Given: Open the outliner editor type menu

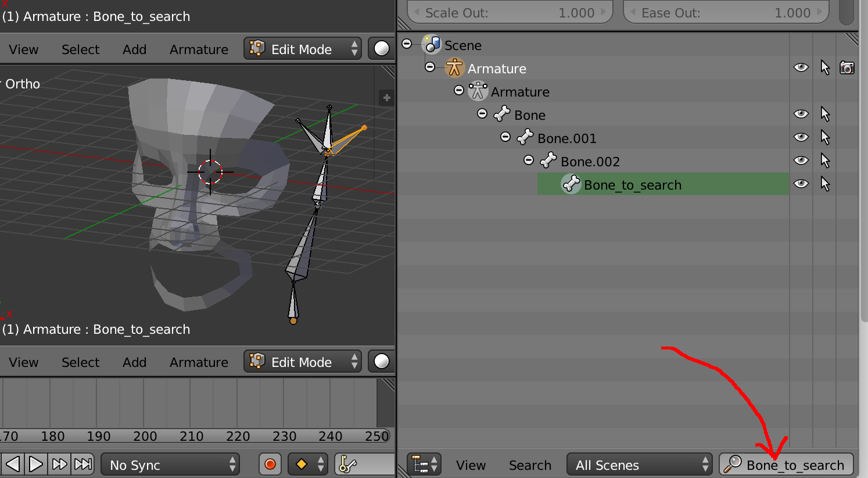Looking at the screenshot, I should tap(424, 465).
